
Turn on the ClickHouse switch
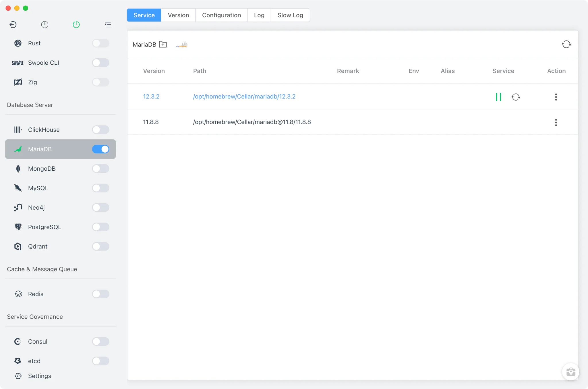[x=100, y=130]
